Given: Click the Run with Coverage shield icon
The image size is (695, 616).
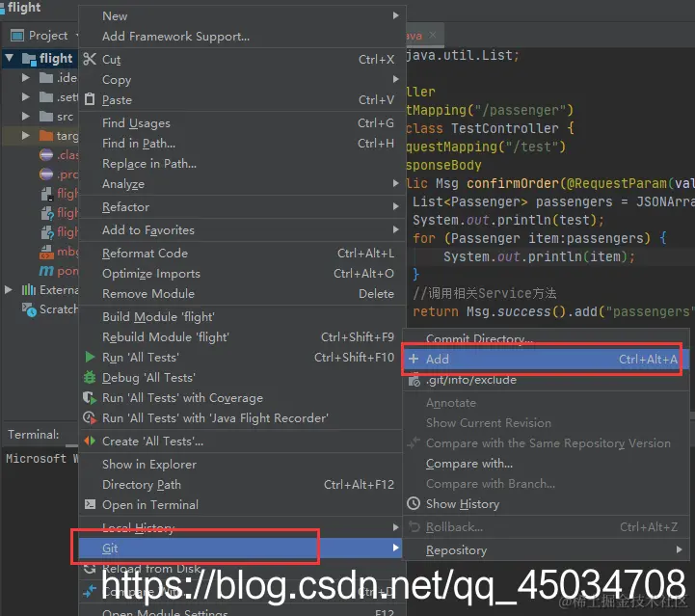Looking at the screenshot, I should [x=90, y=397].
